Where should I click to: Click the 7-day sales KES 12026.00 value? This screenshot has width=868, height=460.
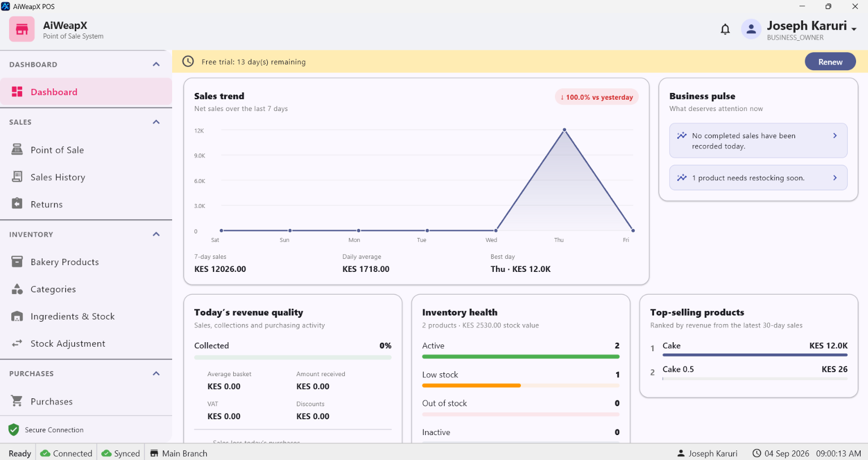(x=220, y=269)
